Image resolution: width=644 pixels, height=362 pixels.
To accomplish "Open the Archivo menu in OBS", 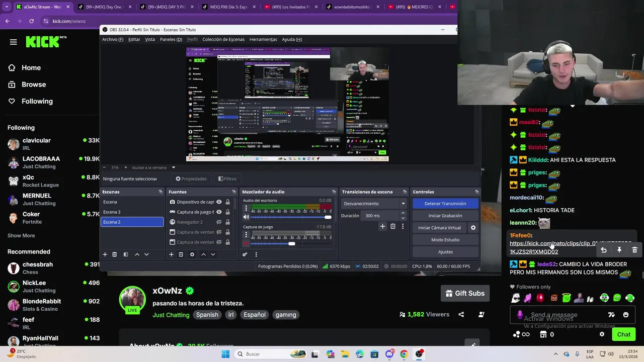I will (x=113, y=39).
